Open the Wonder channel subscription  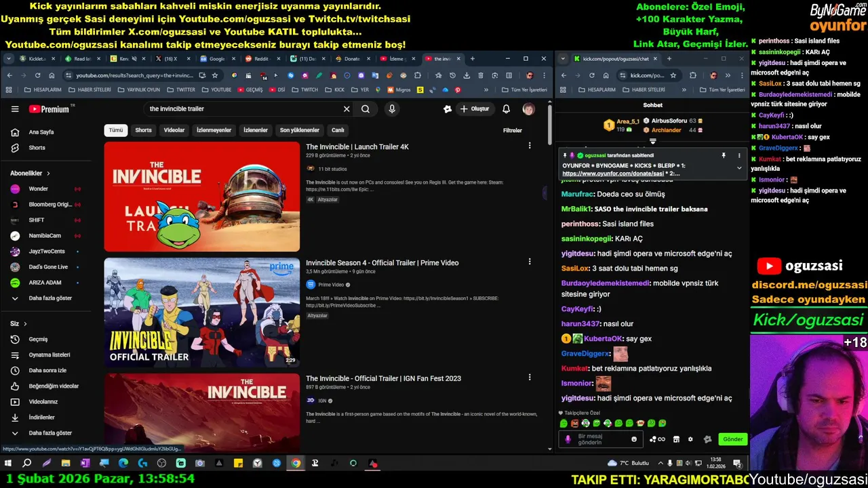pos(39,189)
